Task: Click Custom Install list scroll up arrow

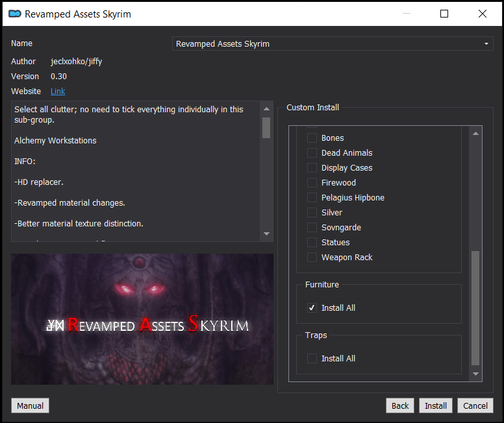Action: point(475,133)
